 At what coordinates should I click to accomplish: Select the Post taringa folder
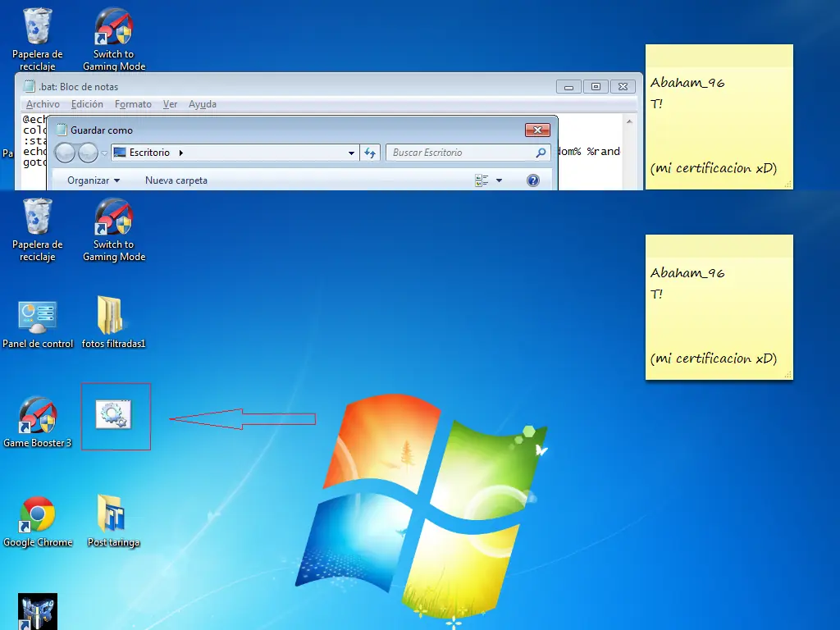point(113,521)
